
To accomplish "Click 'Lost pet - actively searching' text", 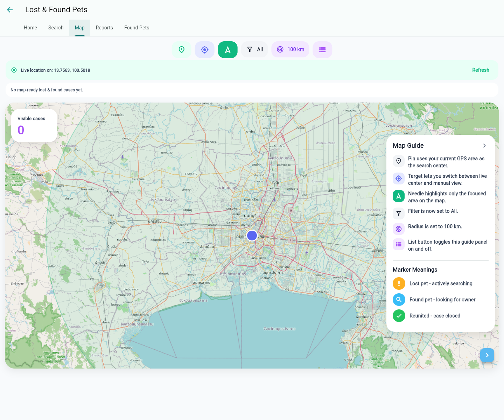I will point(441,283).
